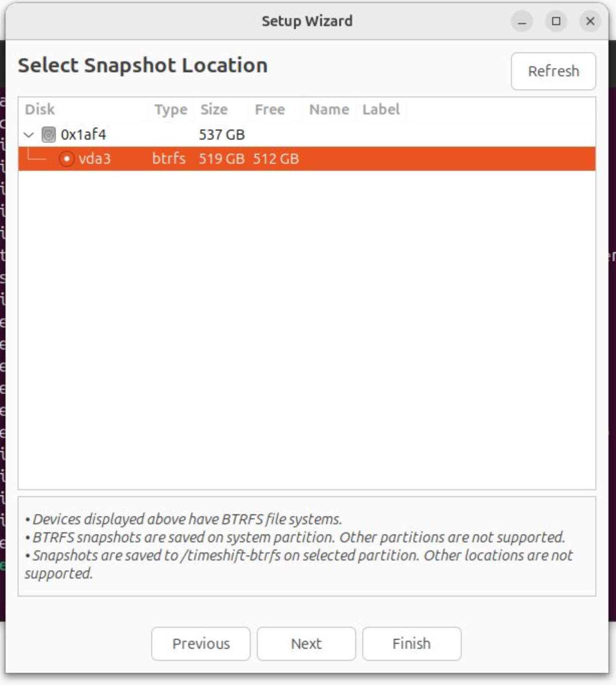Click the hard drive icon beside 0x1af4
The height and width of the screenshot is (685, 616).
click(48, 135)
